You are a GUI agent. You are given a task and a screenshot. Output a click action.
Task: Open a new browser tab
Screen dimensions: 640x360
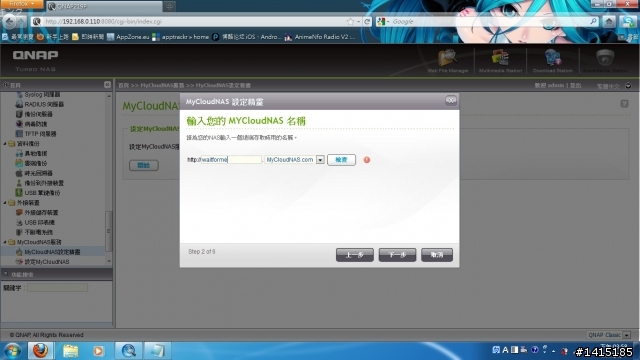169,7
